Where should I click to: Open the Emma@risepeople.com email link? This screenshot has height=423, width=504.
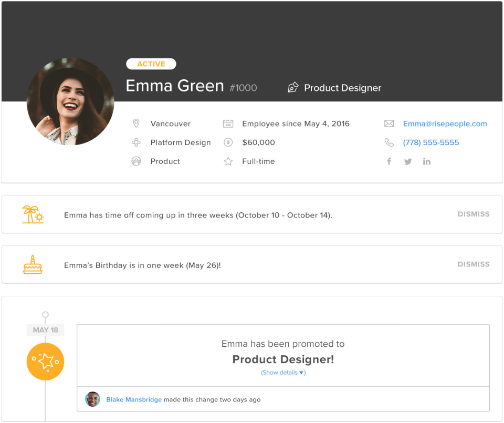tap(445, 123)
